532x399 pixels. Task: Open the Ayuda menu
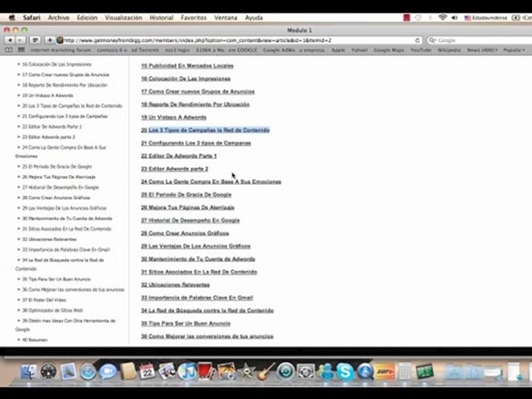click(x=254, y=18)
